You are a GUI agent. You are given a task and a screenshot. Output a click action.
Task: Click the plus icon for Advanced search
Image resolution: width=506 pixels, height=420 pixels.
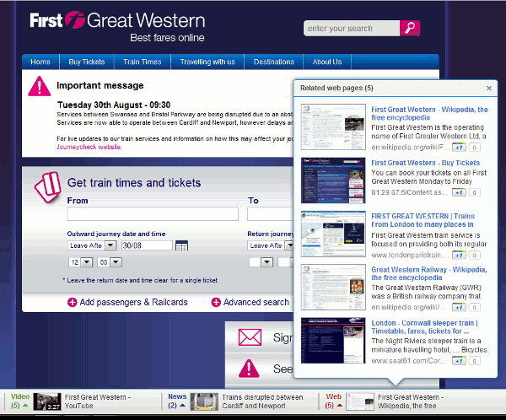[x=216, y=303]
